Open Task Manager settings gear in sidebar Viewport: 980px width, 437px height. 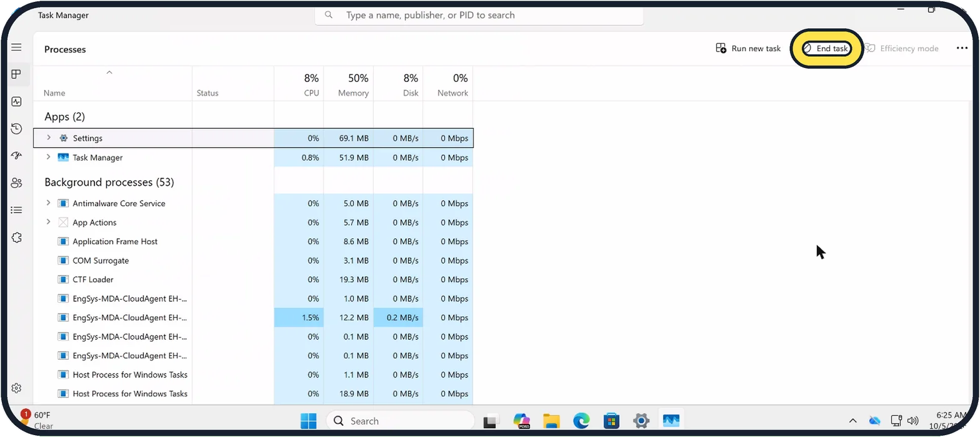(x=16, y=388)
